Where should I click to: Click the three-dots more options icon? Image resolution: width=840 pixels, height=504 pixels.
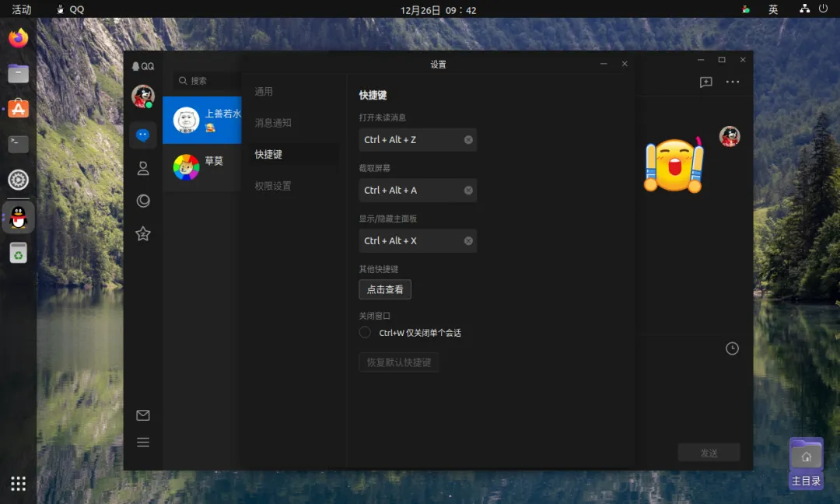pos(733,82)
